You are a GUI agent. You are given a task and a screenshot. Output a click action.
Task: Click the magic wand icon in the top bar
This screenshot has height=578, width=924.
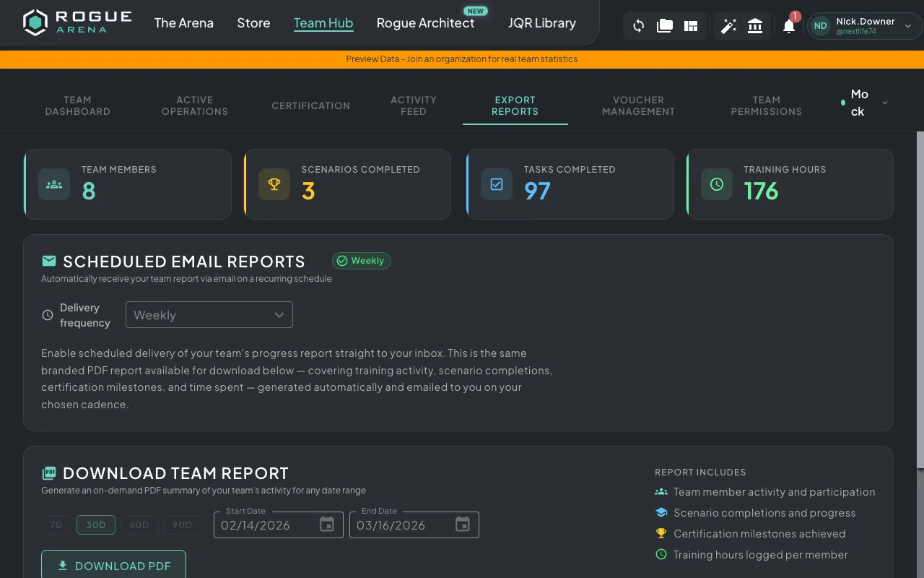point(729,25)
